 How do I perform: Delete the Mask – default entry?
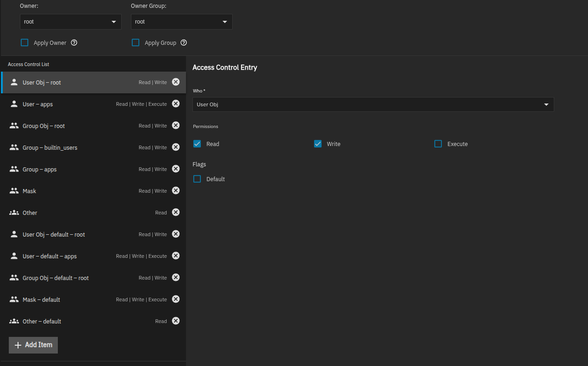pos(176,299)
